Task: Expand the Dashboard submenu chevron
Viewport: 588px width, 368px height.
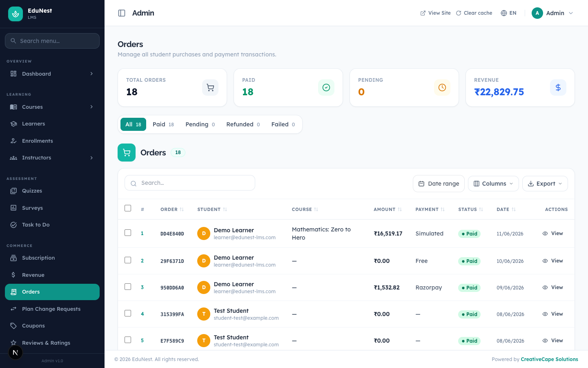Action: coord(91,74)
